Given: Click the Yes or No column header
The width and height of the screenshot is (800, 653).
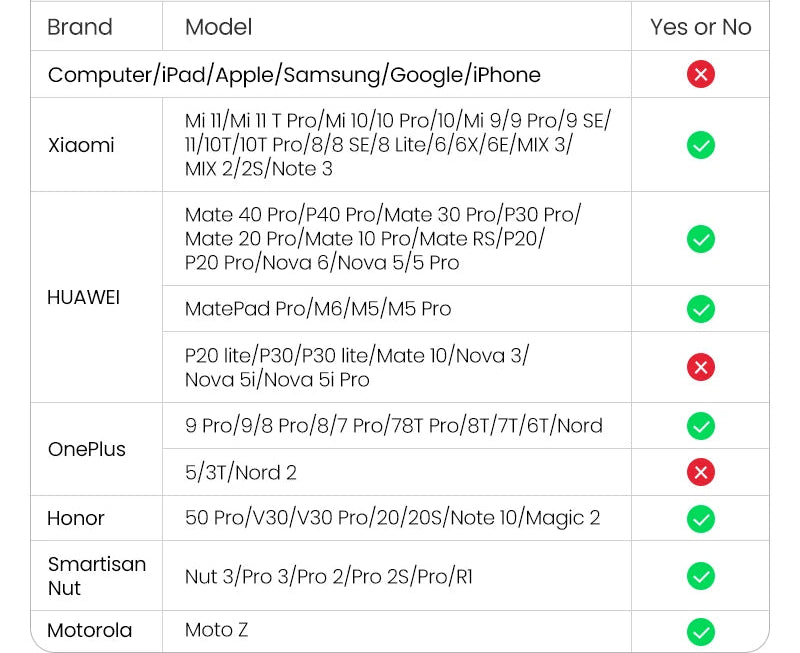Looking at the screenshot, I should pyautogui.click(x=700, y=27).
